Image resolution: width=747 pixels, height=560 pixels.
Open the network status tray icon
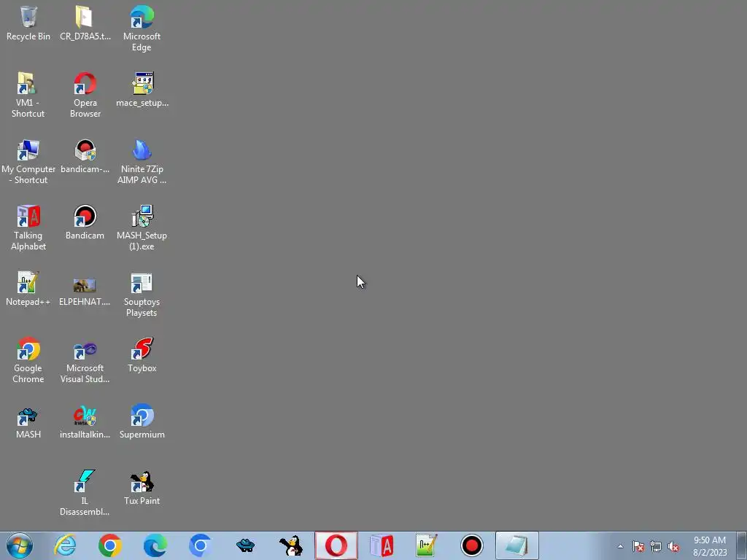pyautogui.click(x=656, y=546)
